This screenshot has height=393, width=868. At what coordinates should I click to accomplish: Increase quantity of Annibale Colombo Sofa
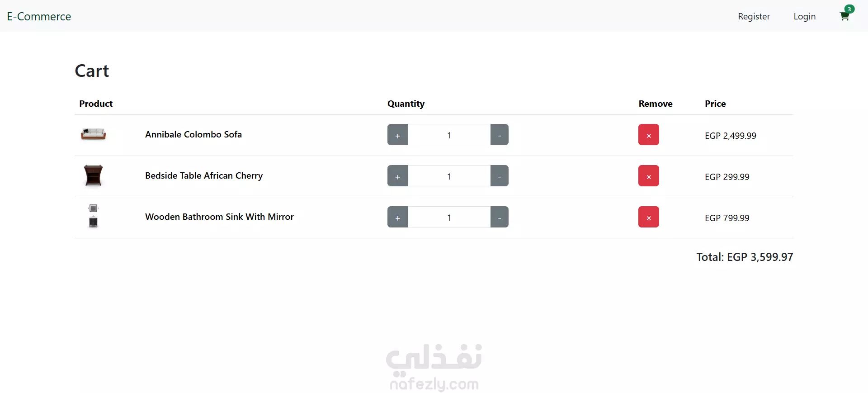[x=398, y=135]
